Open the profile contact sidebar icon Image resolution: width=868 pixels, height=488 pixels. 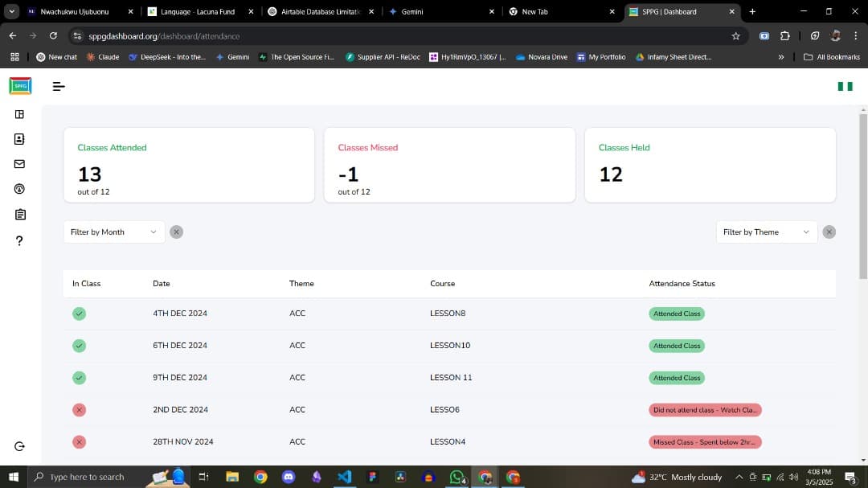point(19,139)
